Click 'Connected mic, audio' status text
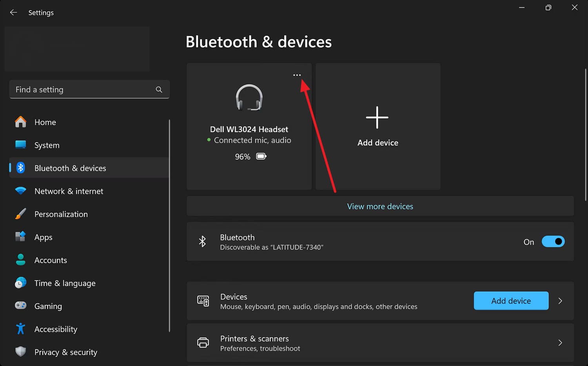588x366 pixels. pos(252,140)
